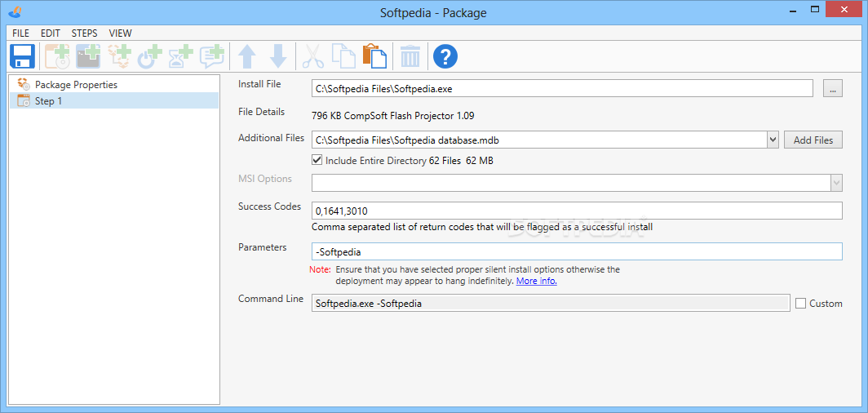
Task: Copy the selected step
Action: pos(343,56)
